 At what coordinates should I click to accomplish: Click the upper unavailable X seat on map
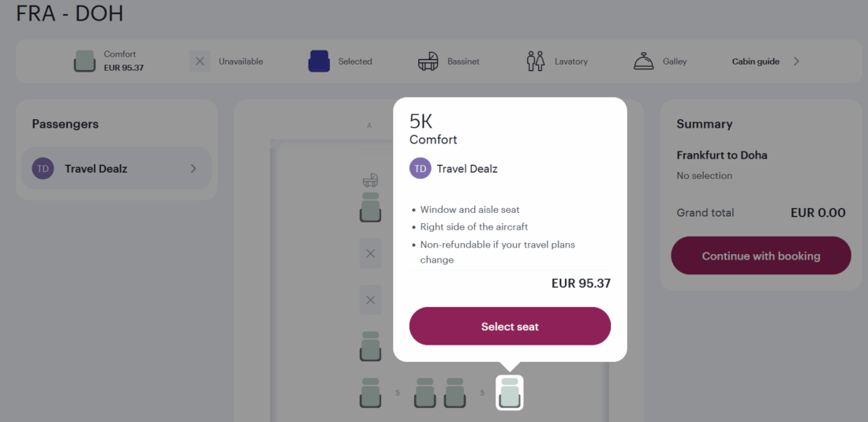pyautogui.click(x=370, y=254)
